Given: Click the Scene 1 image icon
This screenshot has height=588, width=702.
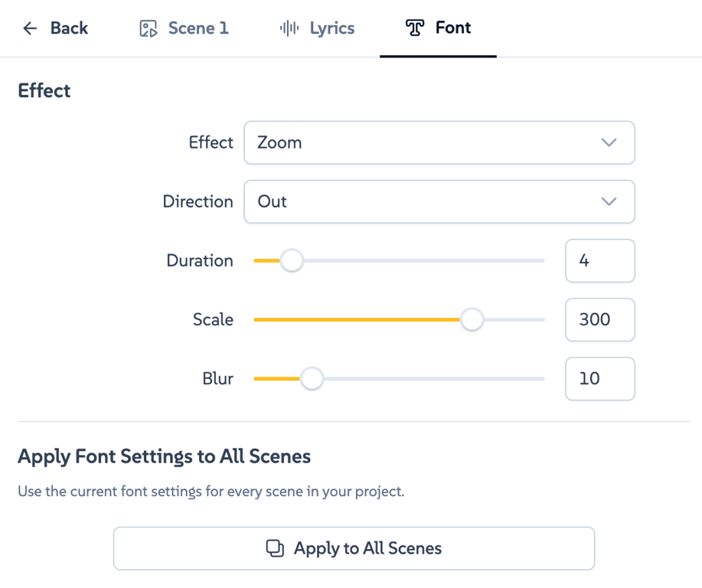Looking at the screenshot, I should pyautogui.click(x=149, y=28).
